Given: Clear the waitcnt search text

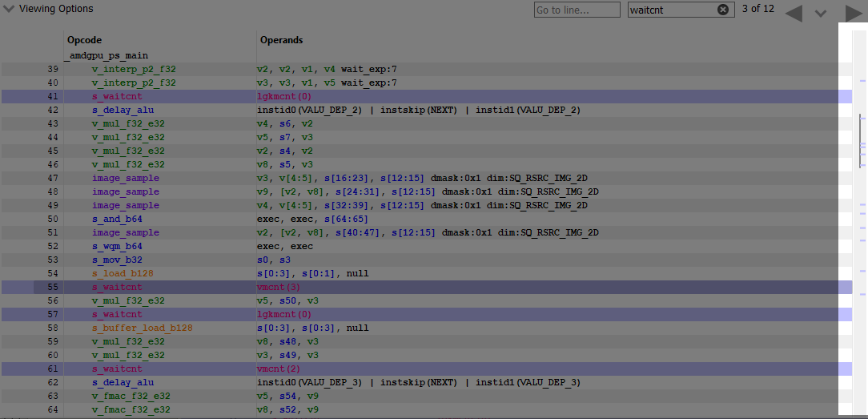Looking at the screenshot, I should [722, 10].
